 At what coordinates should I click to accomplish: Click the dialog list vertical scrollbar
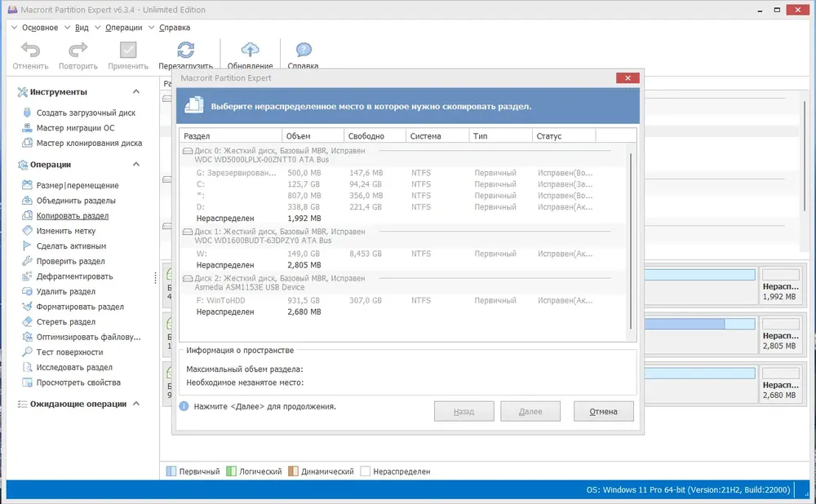631,241
